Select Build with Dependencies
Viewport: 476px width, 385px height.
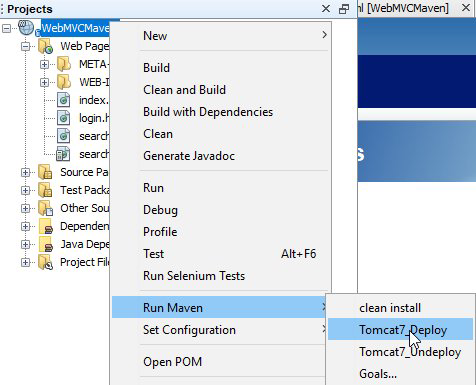tap(221, 112)
